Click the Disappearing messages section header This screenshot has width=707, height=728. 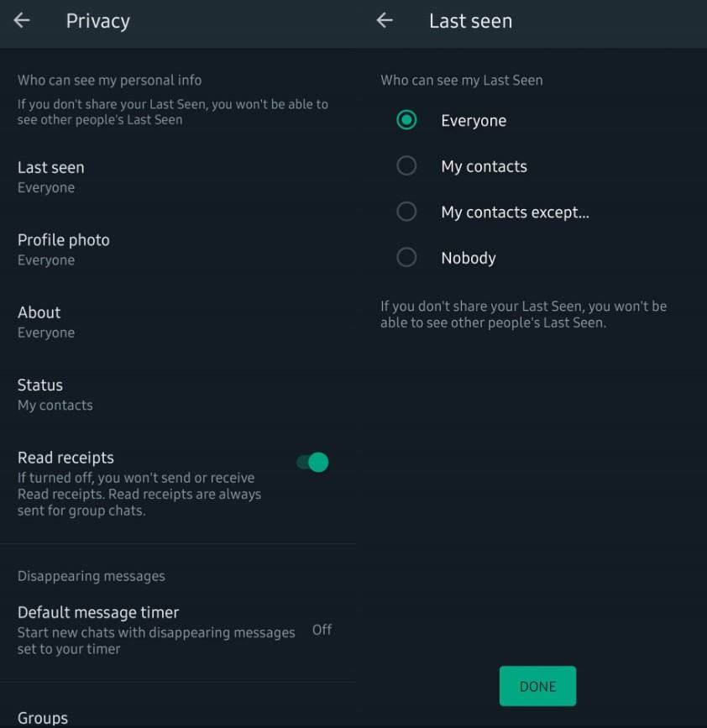[91, 576]
